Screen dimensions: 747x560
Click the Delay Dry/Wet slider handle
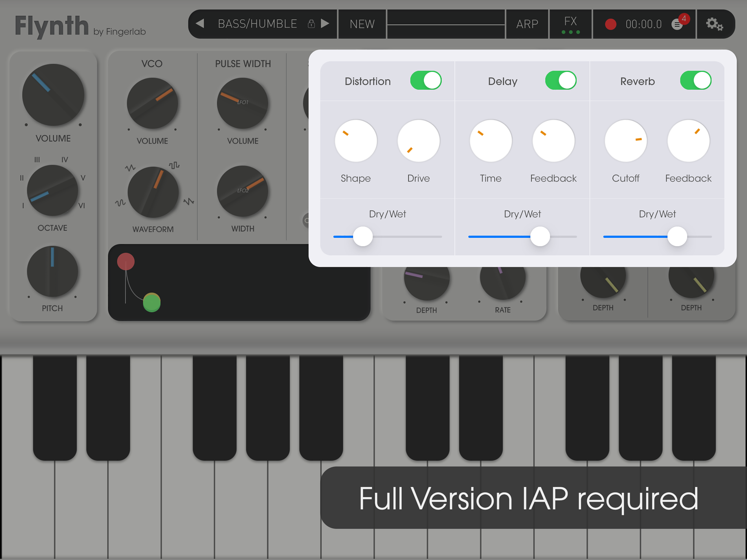[540, 237]
